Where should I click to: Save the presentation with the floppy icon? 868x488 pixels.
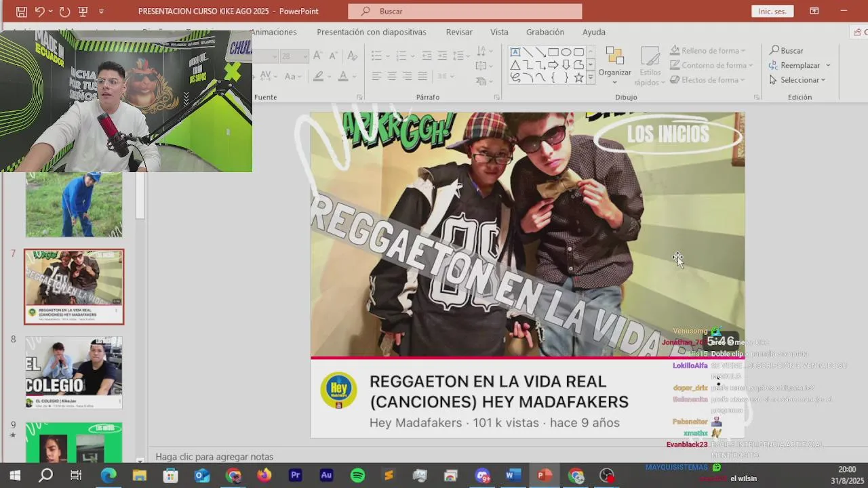(22, 12)
